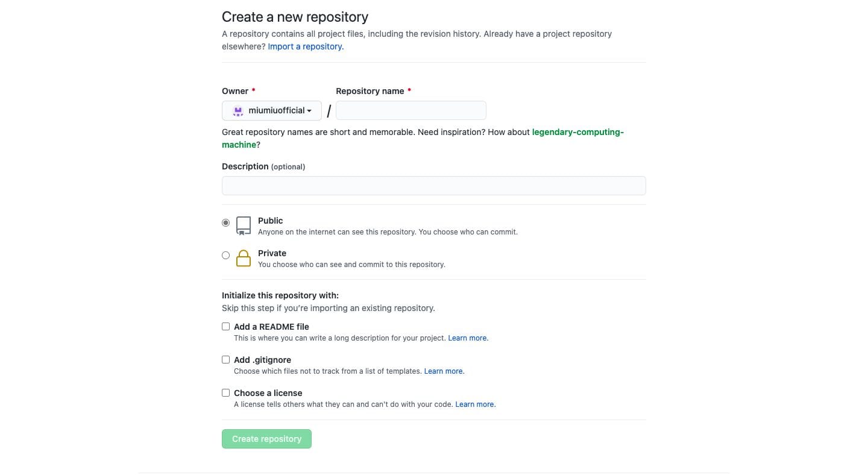
Task: Check the "Choose a license" option
Action: click(x=225, y=392)
